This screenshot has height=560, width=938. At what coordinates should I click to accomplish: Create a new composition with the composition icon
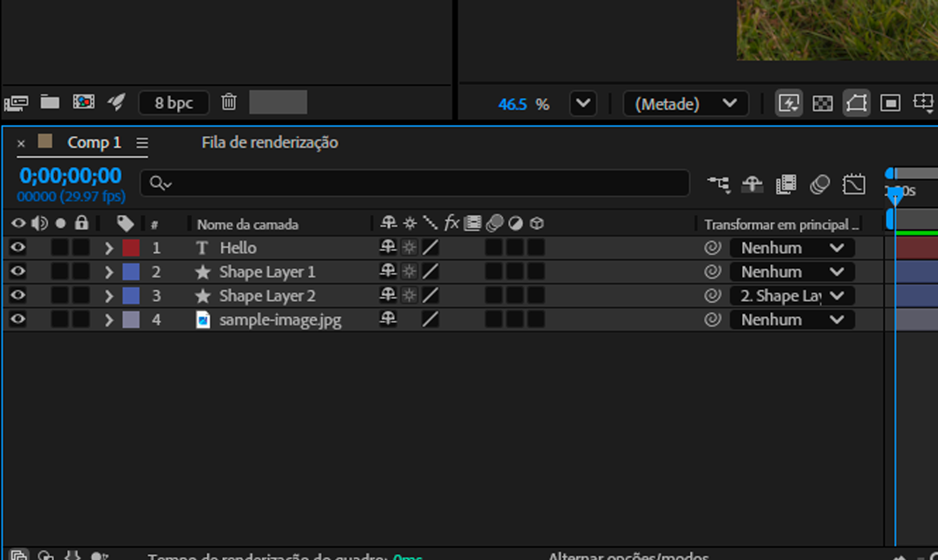84,103
